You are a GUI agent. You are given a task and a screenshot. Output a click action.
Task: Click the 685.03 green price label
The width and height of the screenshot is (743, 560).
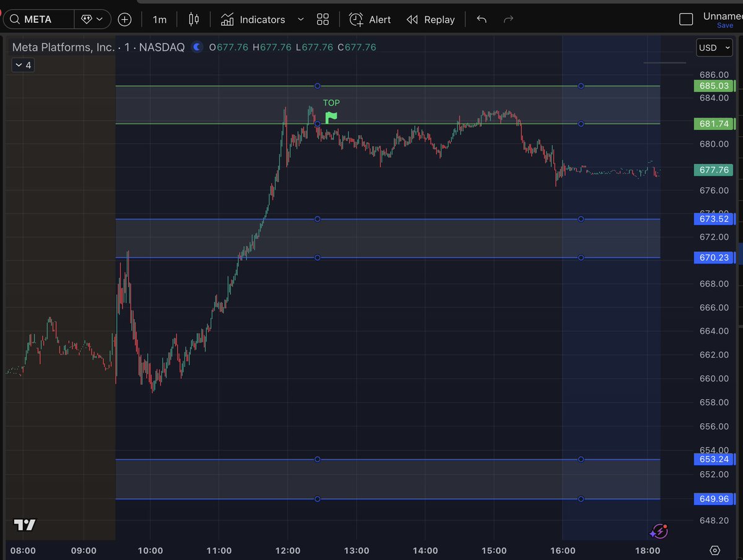click(713, 86)
